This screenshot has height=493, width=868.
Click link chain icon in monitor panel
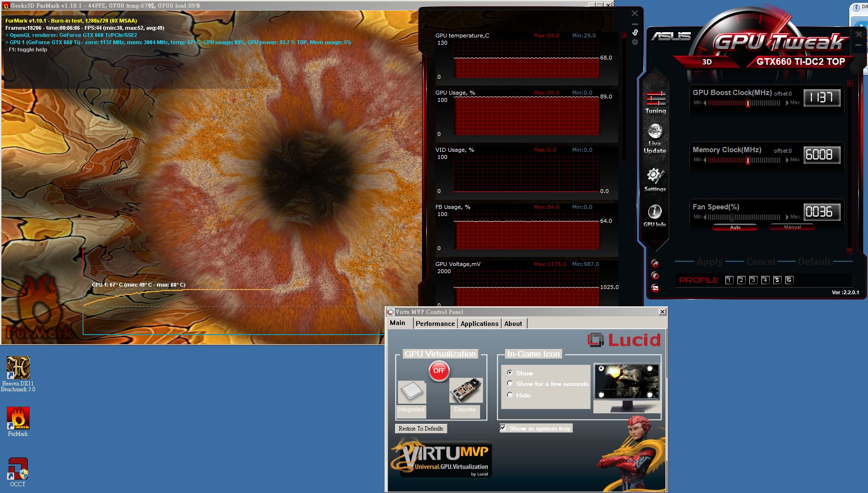click(635, 32)
